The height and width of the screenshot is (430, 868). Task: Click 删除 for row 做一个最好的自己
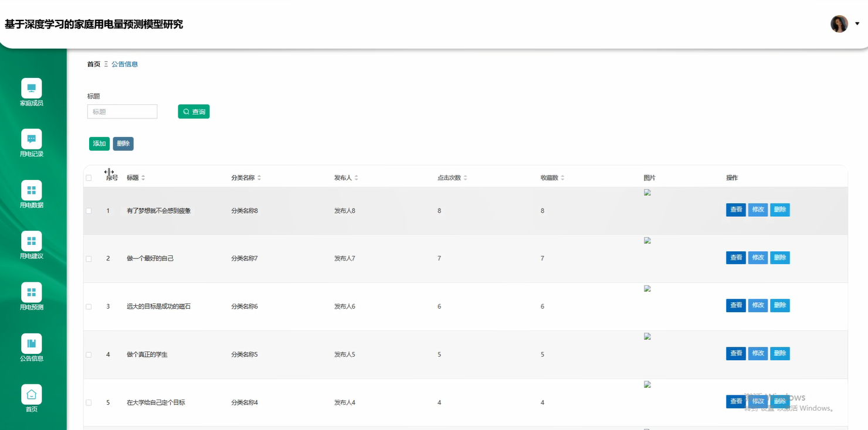(x=779, y=258)
